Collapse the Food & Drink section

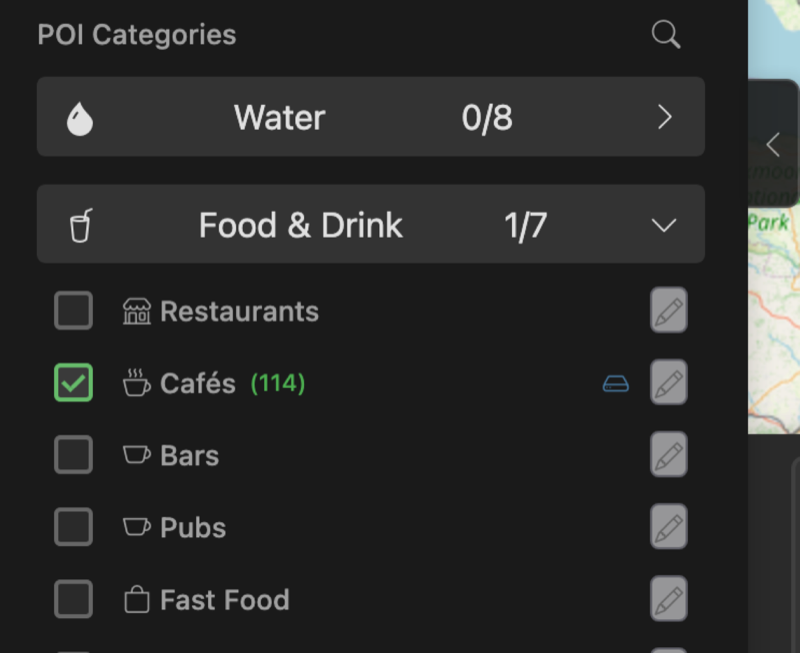(x=665, y=225)
